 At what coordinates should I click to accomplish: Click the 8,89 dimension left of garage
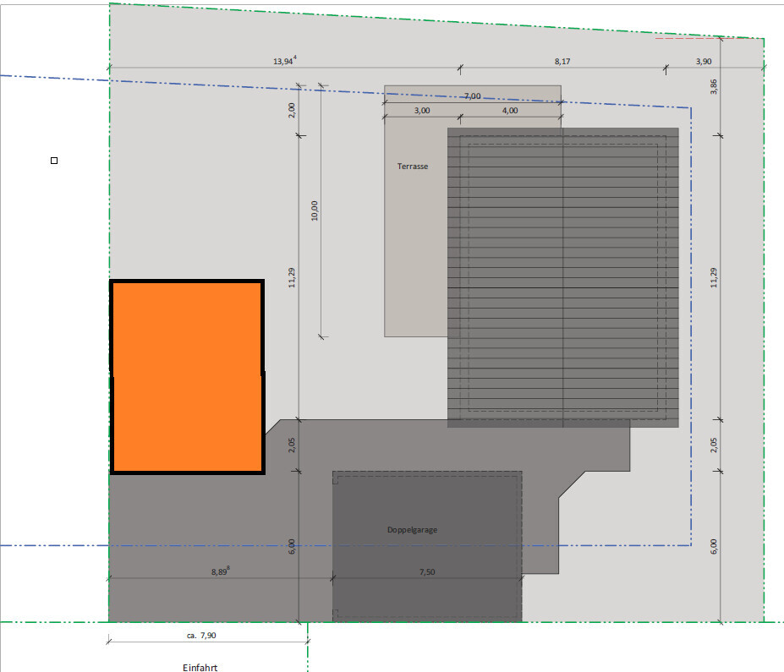click(220, 572)
